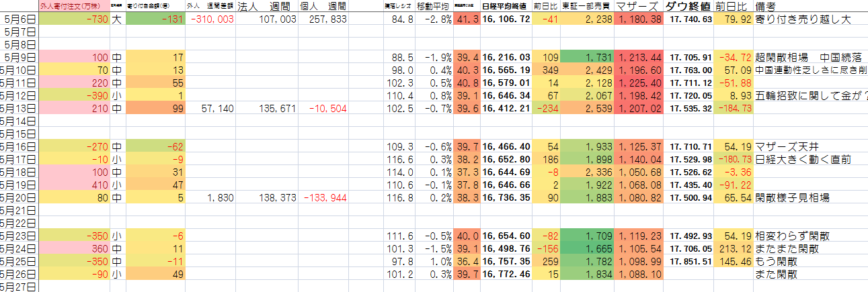Select the cell containing -310,003
This screenshot has height=292, width=868.
point(212,19)
